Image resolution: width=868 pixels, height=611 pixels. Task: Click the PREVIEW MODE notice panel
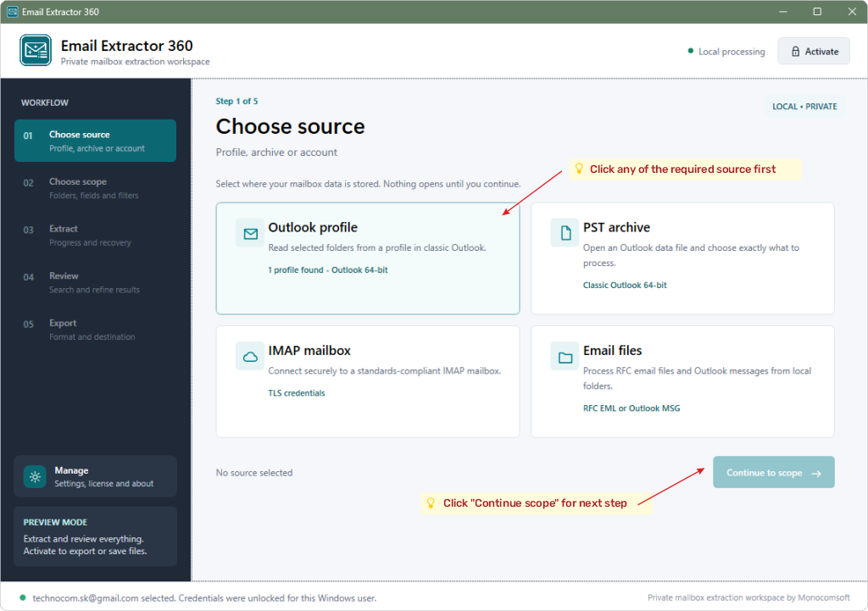95,536
